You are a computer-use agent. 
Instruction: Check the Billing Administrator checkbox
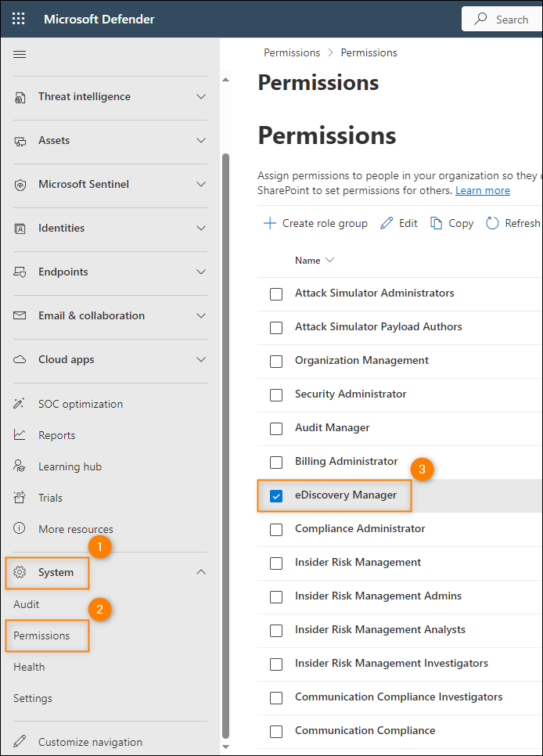click(x=276, y=463)
